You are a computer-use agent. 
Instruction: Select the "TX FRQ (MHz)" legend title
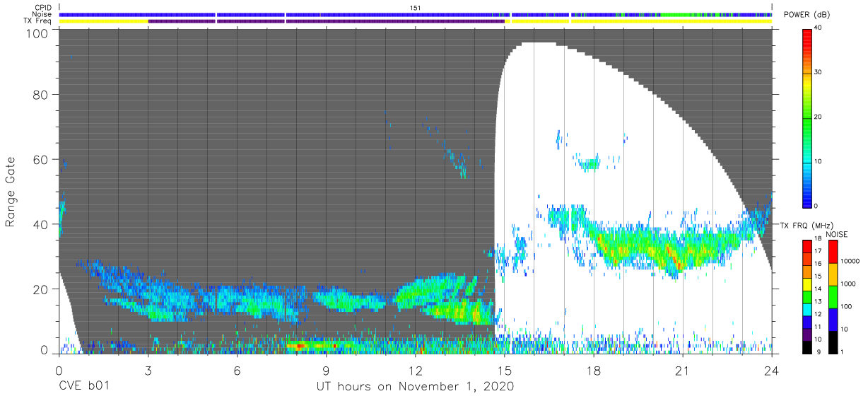point(807,225)
